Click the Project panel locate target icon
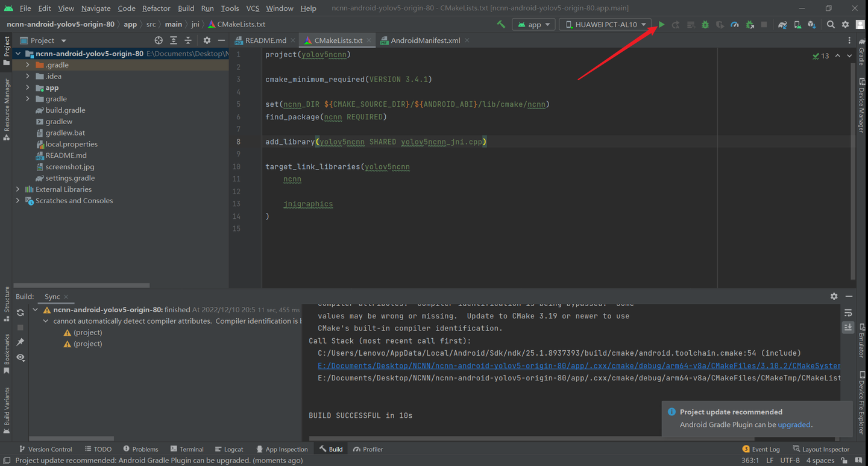 (x=159, y=40)
